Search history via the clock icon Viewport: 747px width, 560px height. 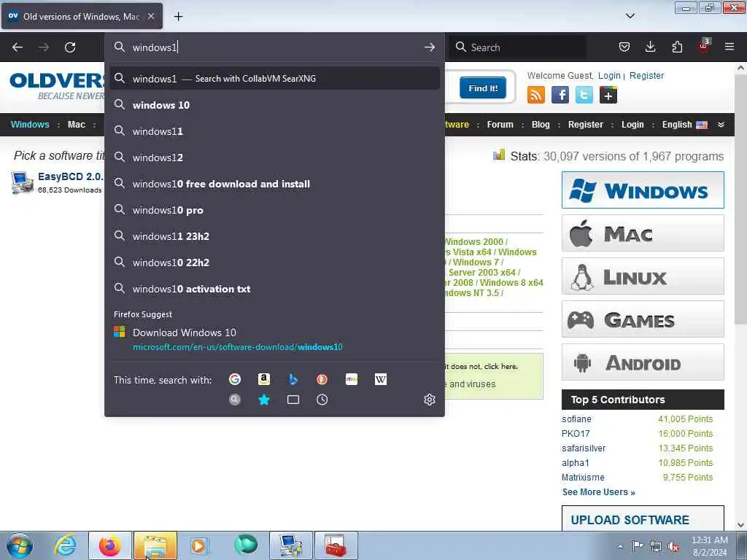[x=322, y=400]
